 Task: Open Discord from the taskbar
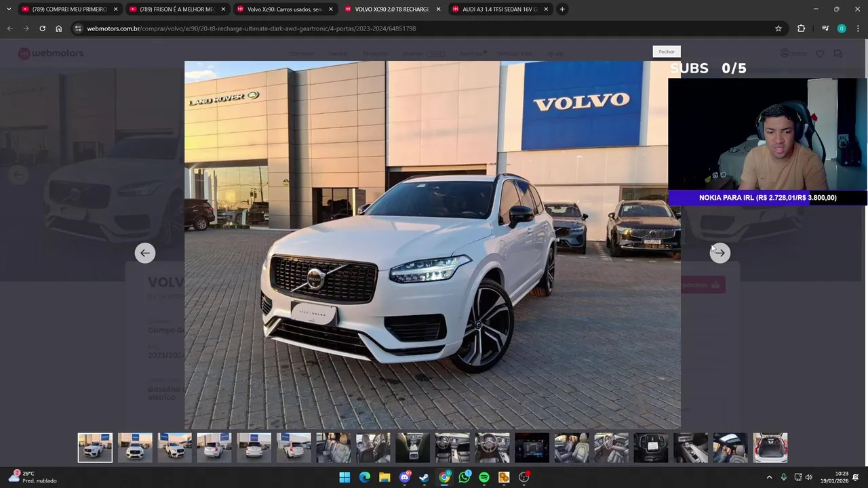point(405,477)
